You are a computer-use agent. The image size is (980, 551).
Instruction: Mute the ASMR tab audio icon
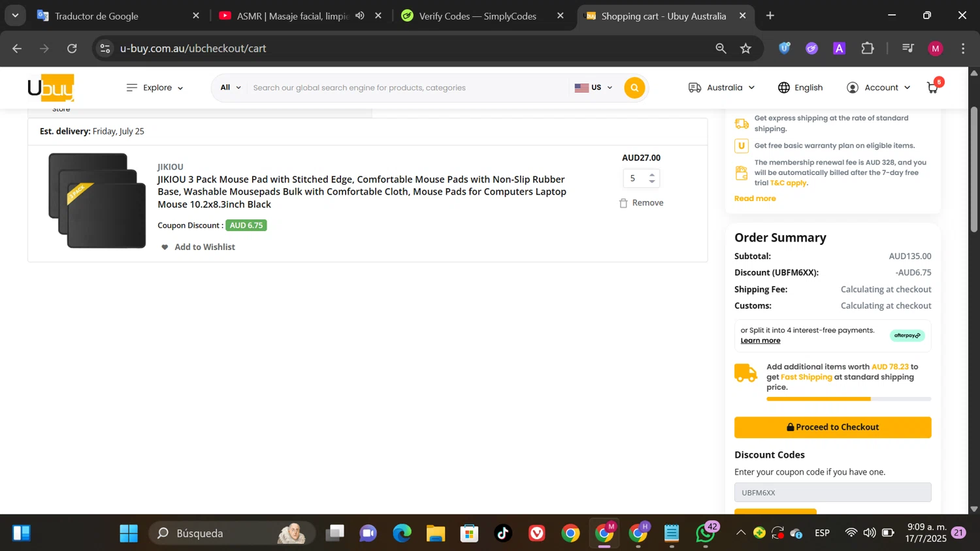(360, 16)
